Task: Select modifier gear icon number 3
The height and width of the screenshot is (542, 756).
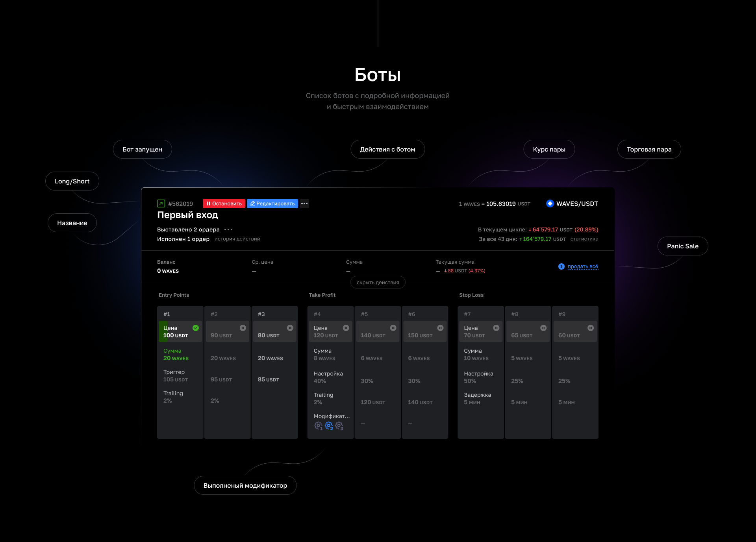Action: (x=339, y=425)
